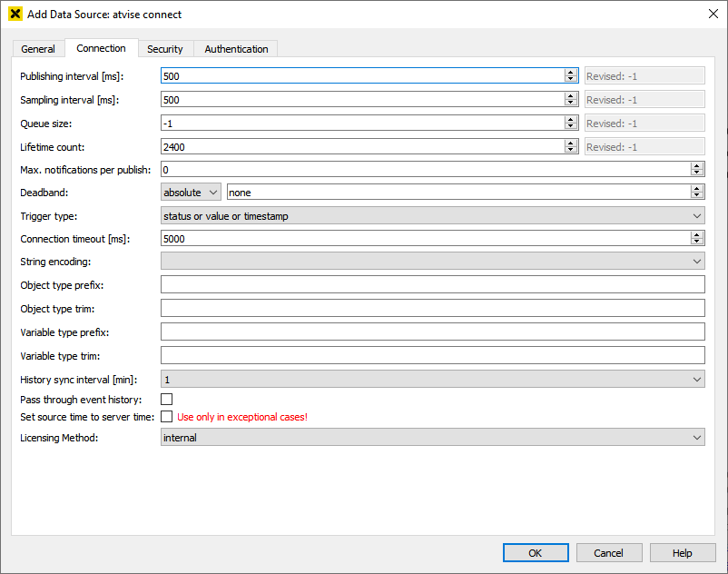
Task: Decrease Connection timeout using down arrow
Action: pyautogui.click(x=697, y=242)
